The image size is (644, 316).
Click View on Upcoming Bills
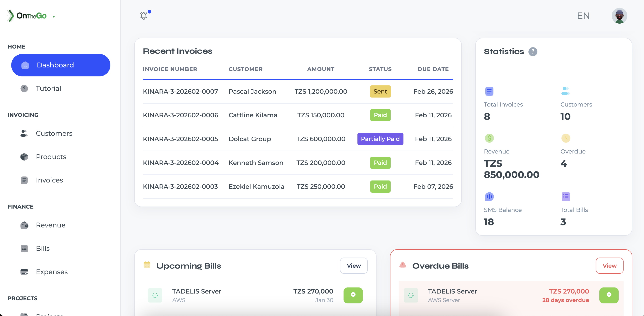pos(353,266)
